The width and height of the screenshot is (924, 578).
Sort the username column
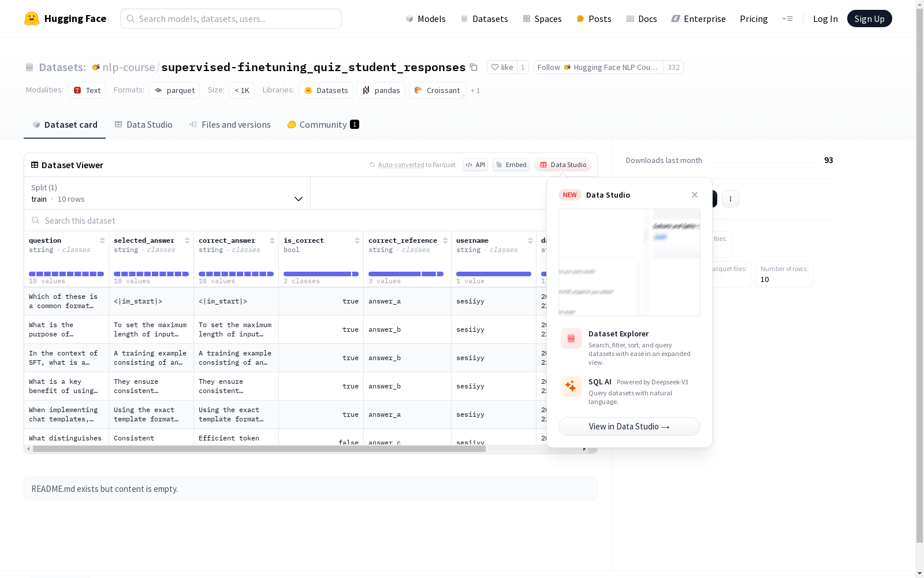pyautogui.click(x=530, y=240)
